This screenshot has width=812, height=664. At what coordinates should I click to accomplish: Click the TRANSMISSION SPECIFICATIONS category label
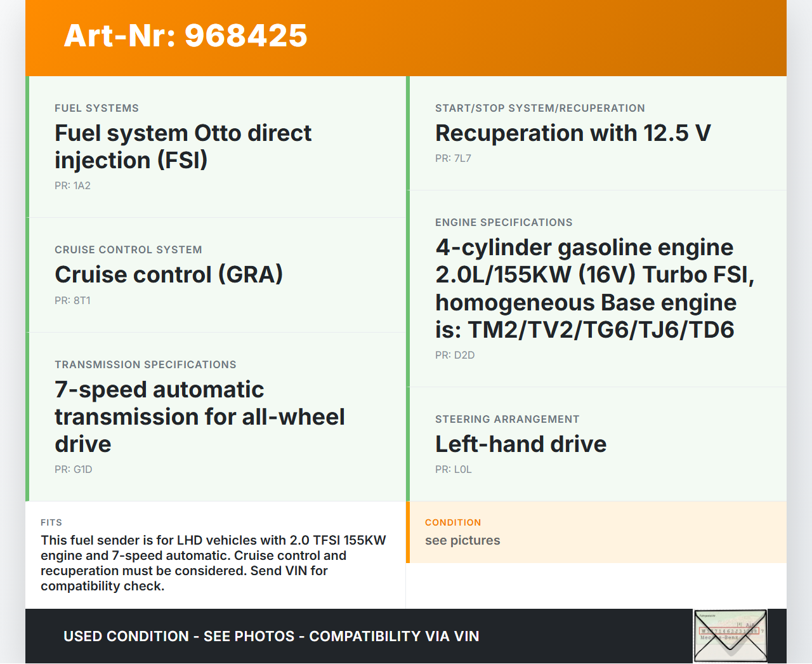(145, 364)
